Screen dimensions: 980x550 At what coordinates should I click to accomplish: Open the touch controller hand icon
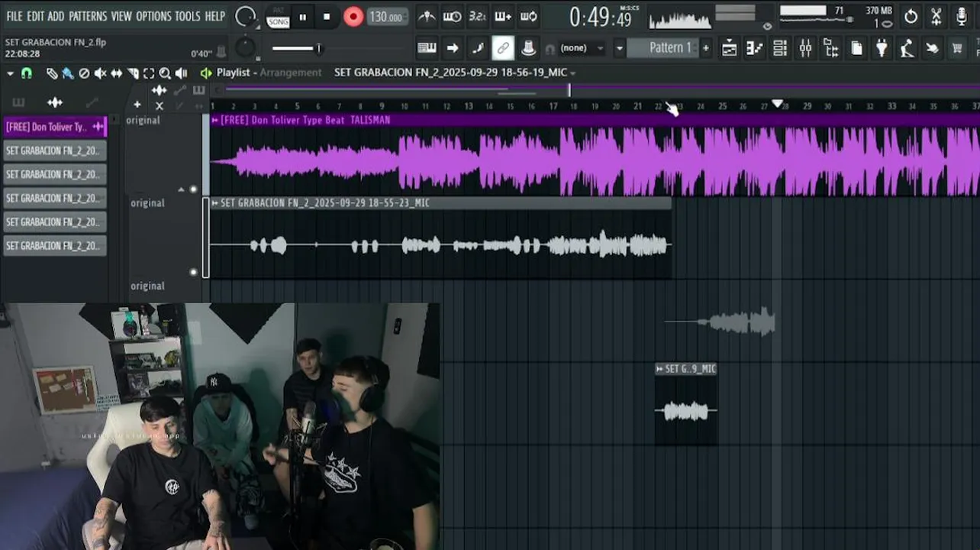click(932, 48)
